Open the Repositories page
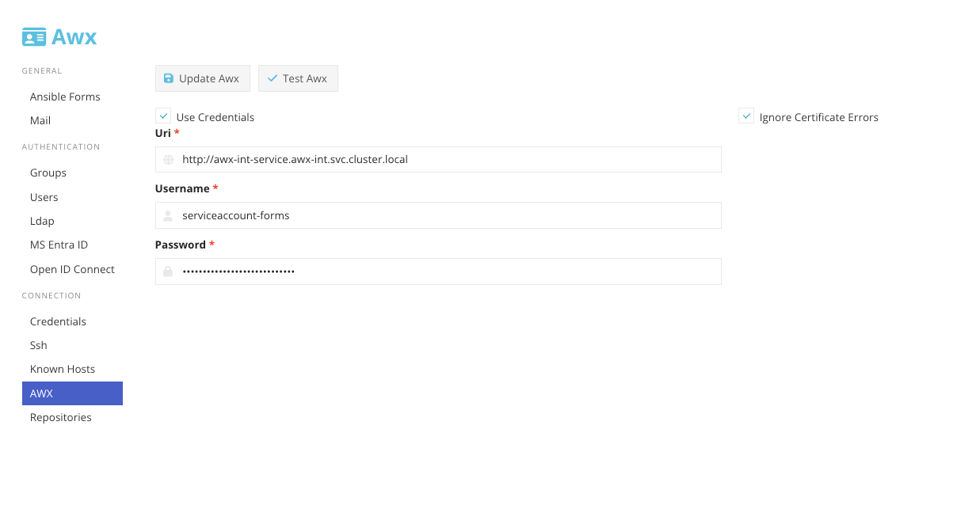Viewport: 980px width, 505px height. [61, 417]
